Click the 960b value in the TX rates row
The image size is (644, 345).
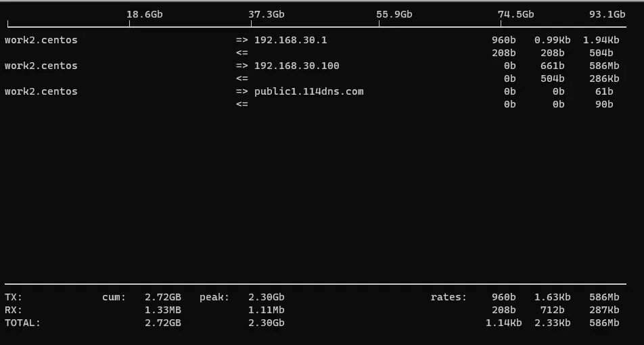[504, 297]
